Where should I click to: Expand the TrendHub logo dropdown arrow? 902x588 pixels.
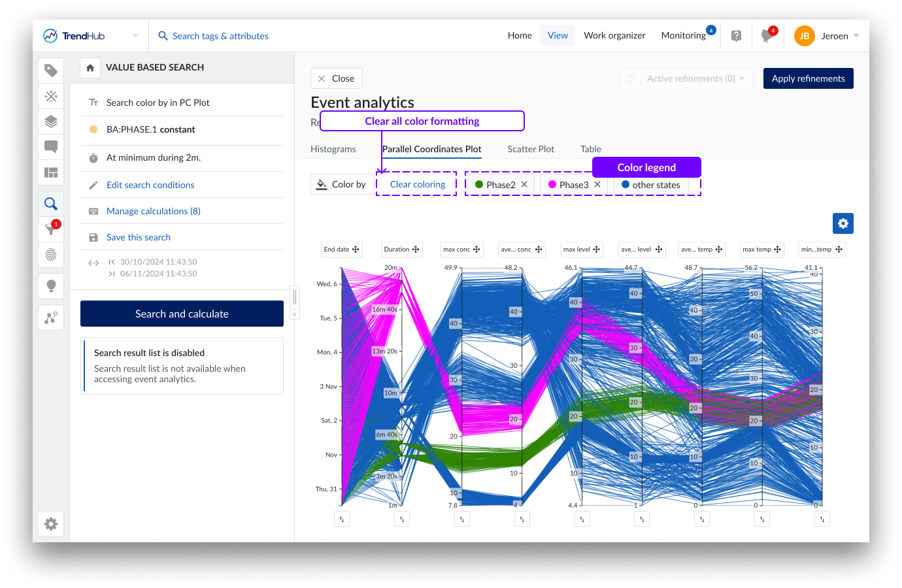[x=135, y=36]
